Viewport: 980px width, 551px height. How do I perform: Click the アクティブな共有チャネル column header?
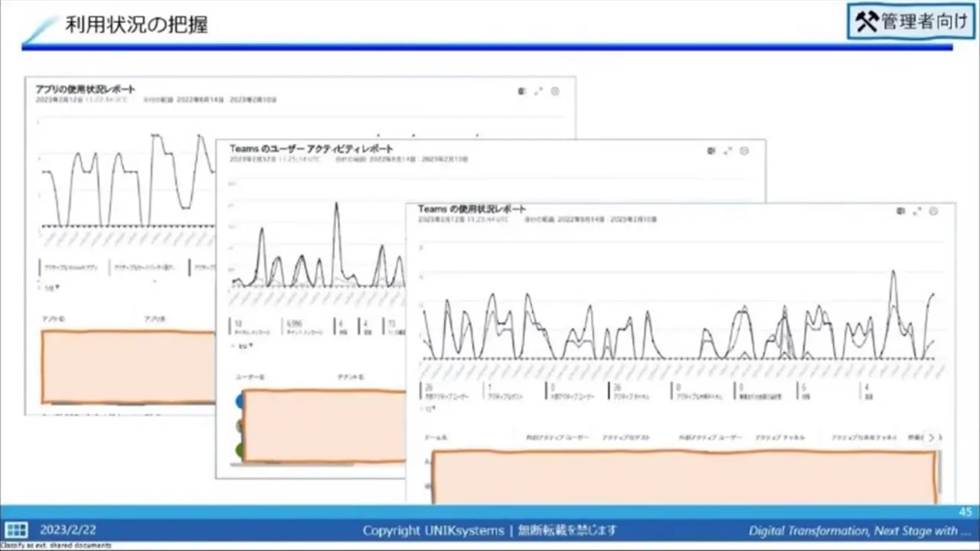pos(864,438)
